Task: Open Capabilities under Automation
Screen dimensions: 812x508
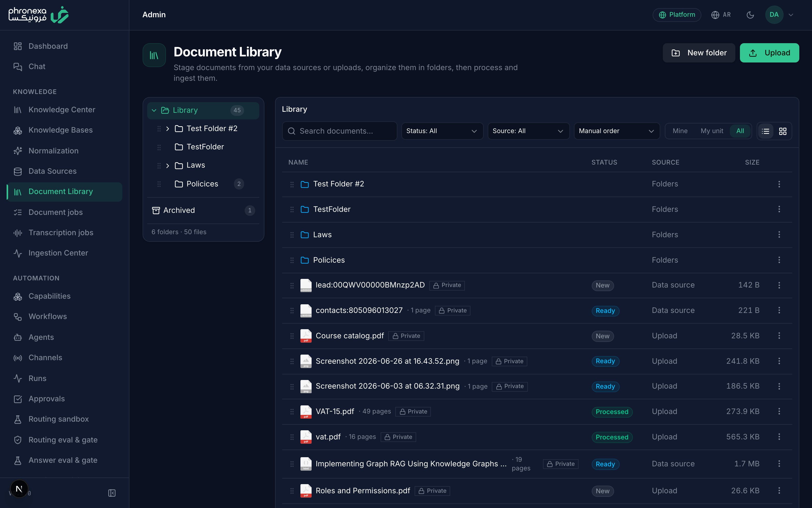Action: [64, 296]
